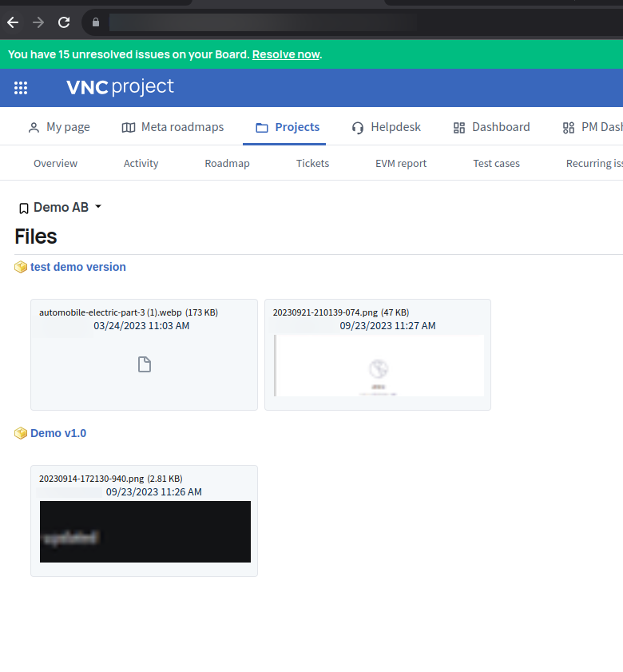Open the app grid launcher icon
Image resolution: width=623 pixels, height=672 pixels.
(21, 88)
